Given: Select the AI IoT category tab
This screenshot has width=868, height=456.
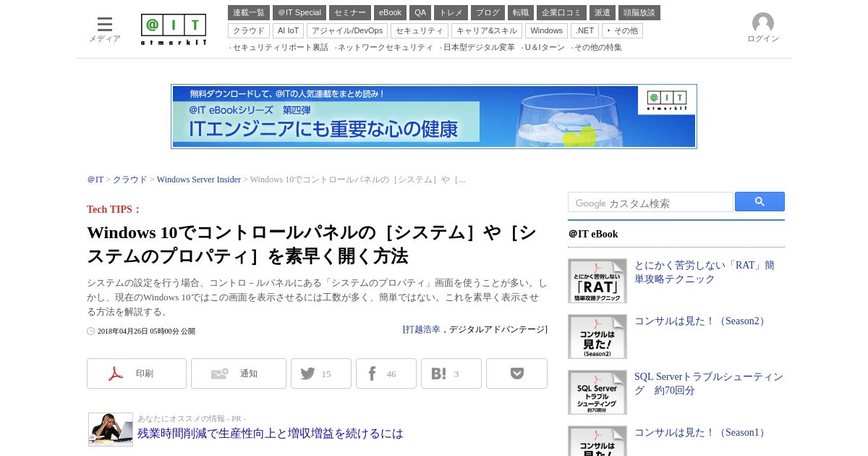Looking at the screenshot, I should coord(288,30).
